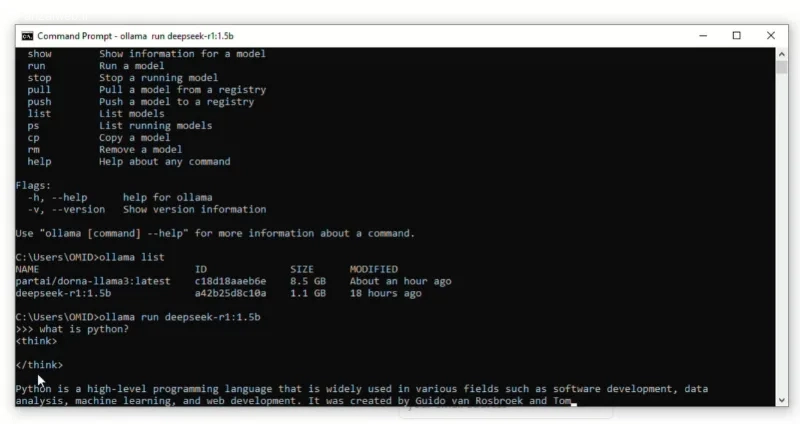Click the 'ollama list' command text
The image size is (800, 424).
tap(132, 257)
